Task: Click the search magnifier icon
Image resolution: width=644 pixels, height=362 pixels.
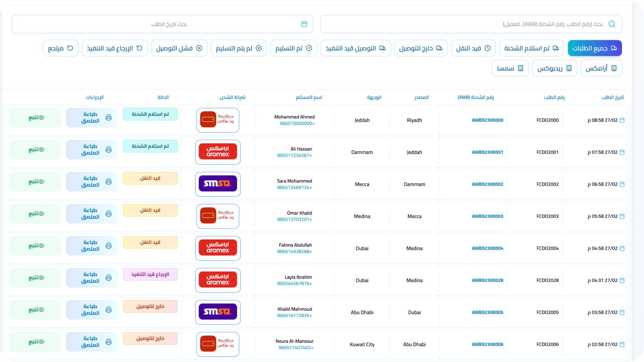Action: [x=612, y=24]
